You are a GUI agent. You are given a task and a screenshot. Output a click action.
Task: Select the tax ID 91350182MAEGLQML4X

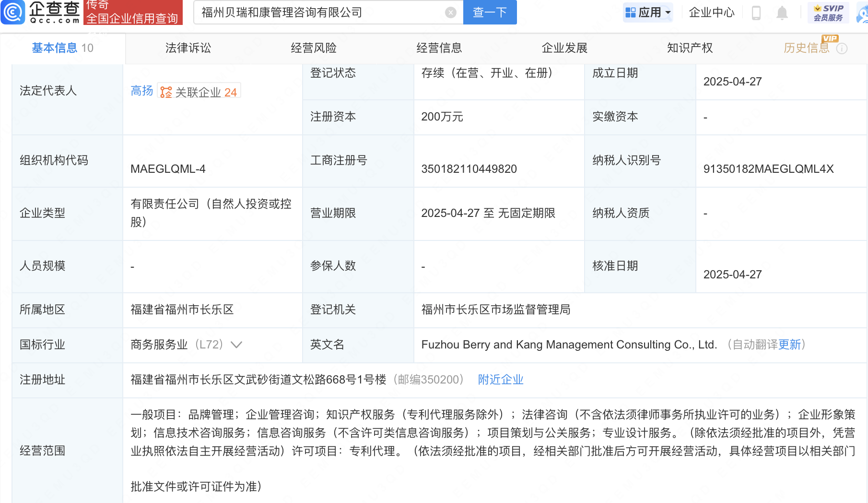click(x=769, y=169)
